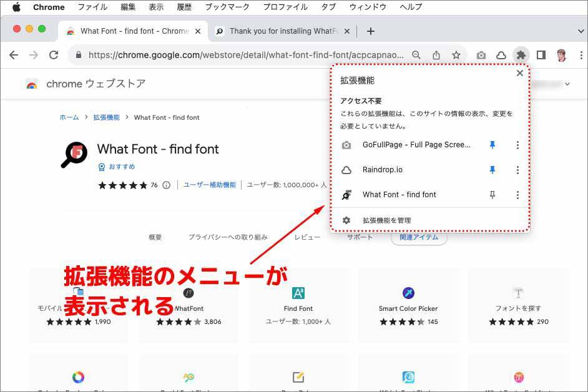
Task: Click the Extensions puzzle piece icon
Action: click(x=521, y=55)
